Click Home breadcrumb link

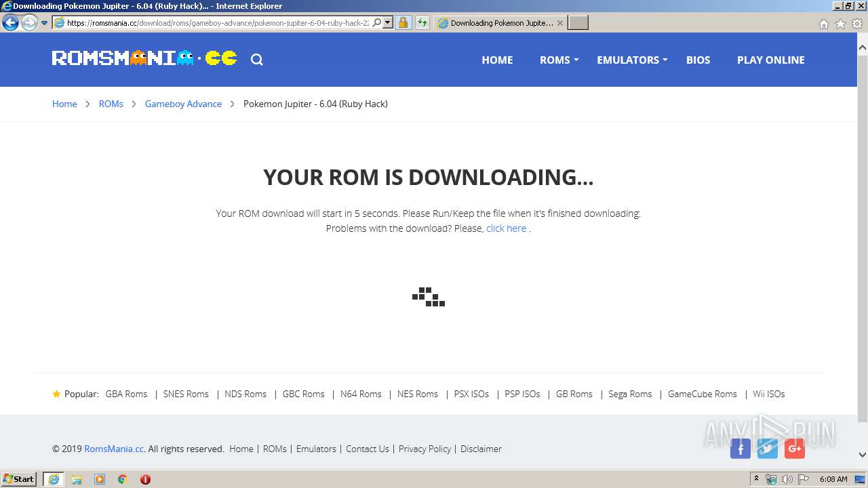(64, 104)
